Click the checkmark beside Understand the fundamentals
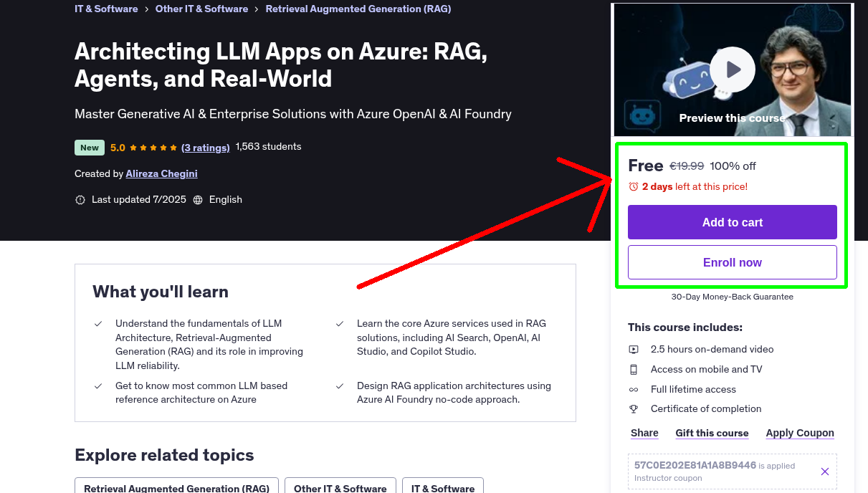This screenshot has height=493, width=868. 98,324
